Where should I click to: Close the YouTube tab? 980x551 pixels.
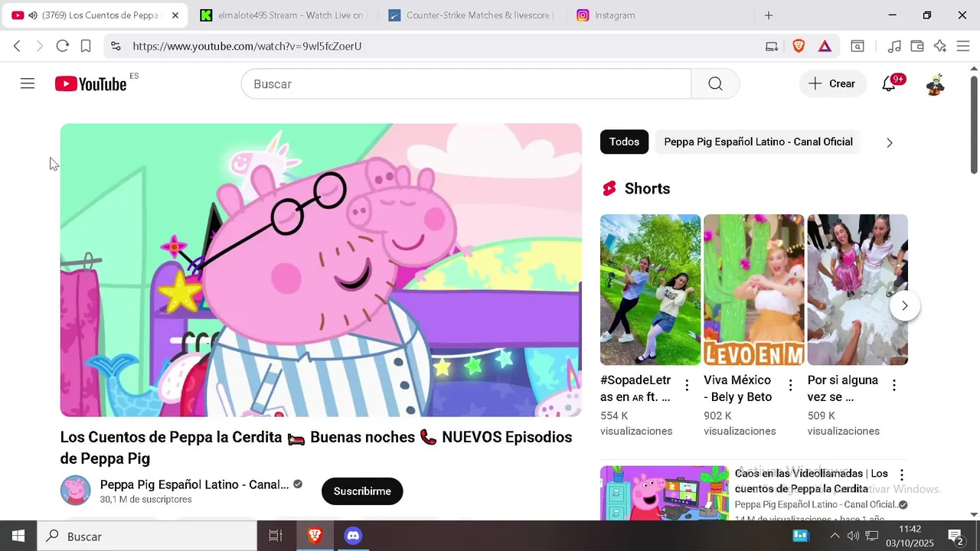click(x=175, y=15)
